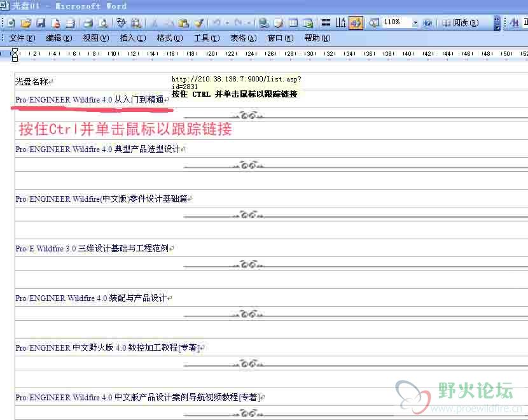Click the Change Text Direction icon
Screen dimensions: 528x420
[340, 23]
